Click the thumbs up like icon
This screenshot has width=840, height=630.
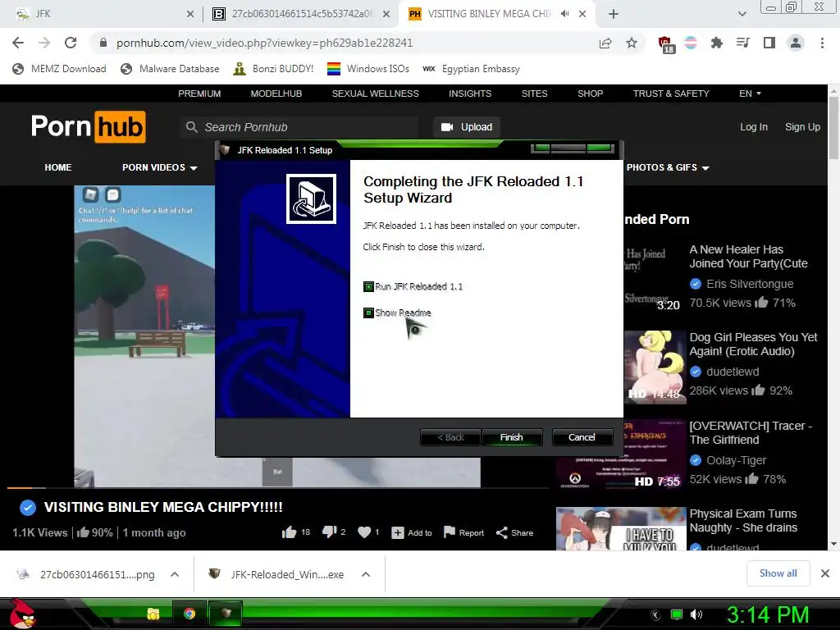tap(290, 532)
